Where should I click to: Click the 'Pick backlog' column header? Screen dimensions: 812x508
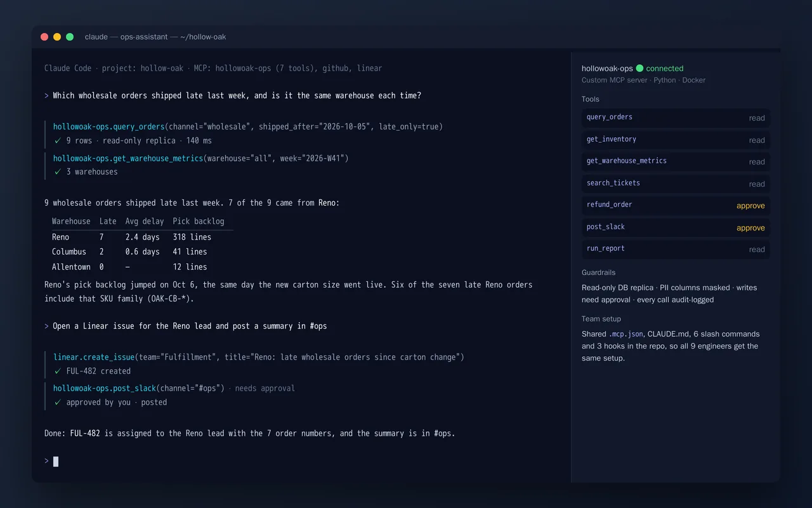tap(199, 222)
